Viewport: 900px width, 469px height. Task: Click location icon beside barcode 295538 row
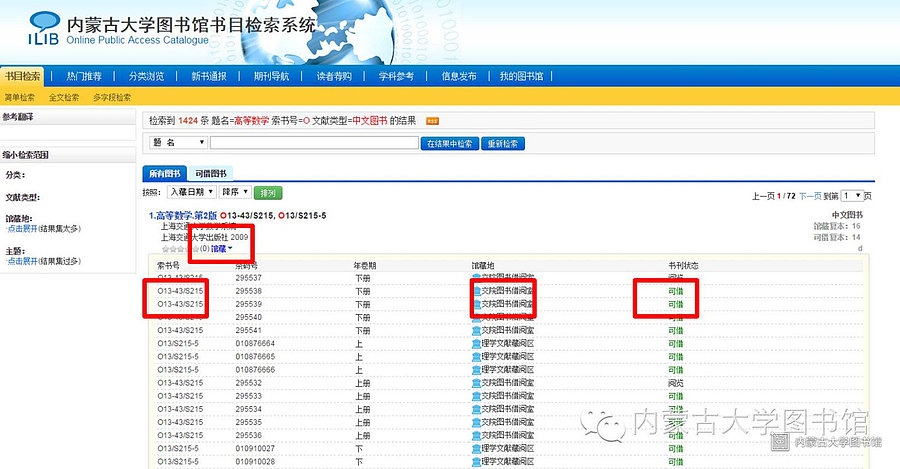[476, 290]
